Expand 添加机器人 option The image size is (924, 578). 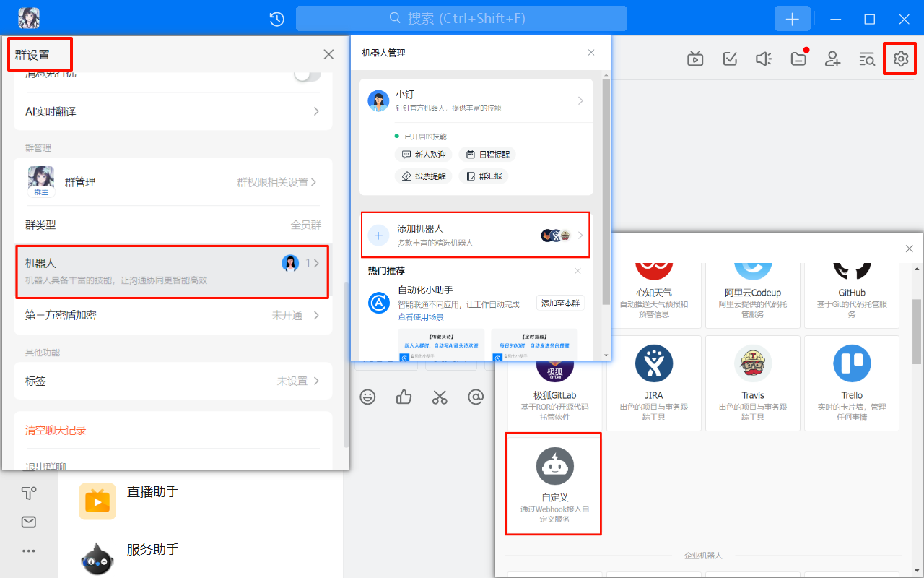click(476, 235)
